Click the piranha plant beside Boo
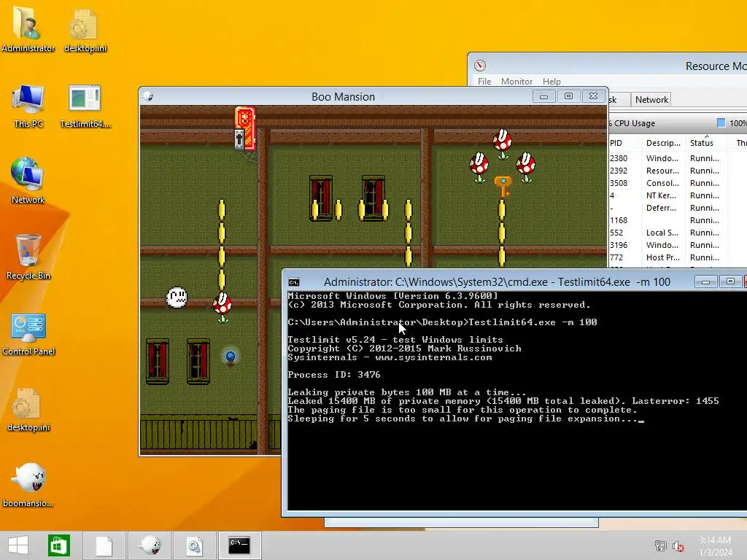 (x=222, y=308)
